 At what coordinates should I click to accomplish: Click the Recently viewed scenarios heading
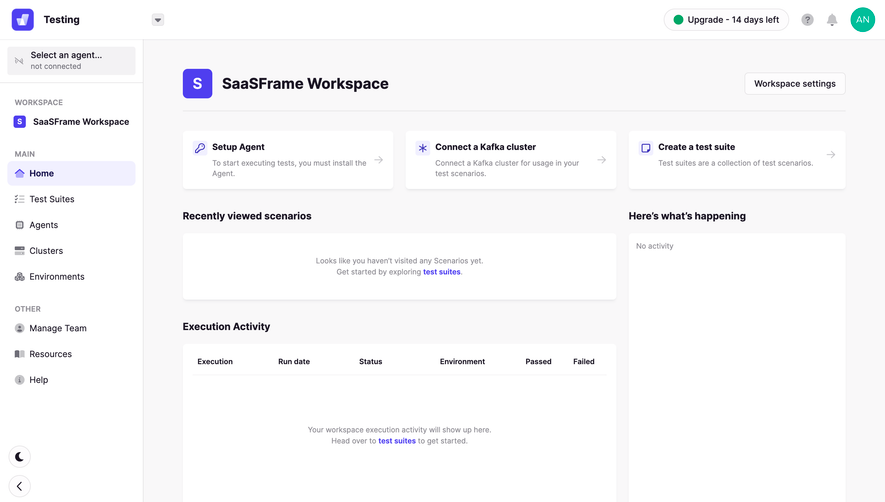[x=247, y=216]
